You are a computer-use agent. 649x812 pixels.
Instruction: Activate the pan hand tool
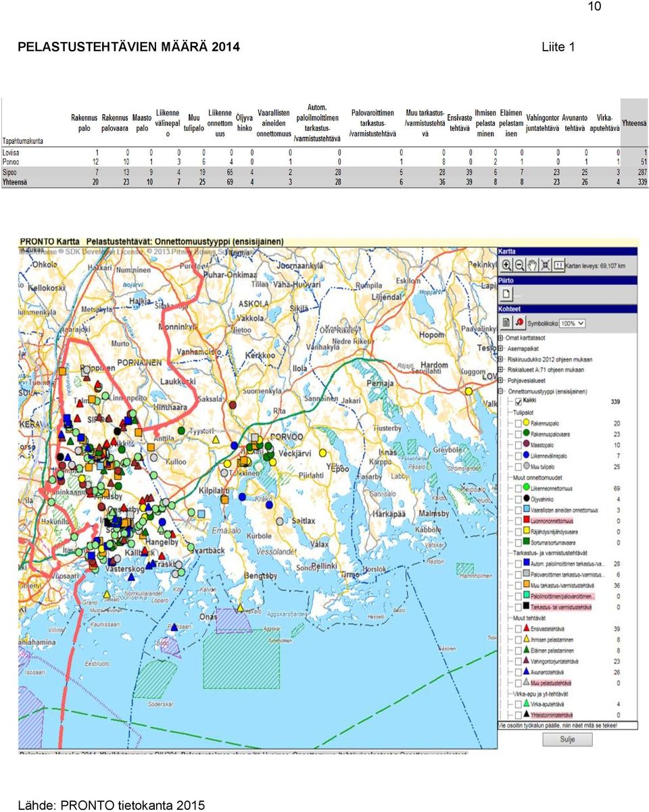[533, 265]
